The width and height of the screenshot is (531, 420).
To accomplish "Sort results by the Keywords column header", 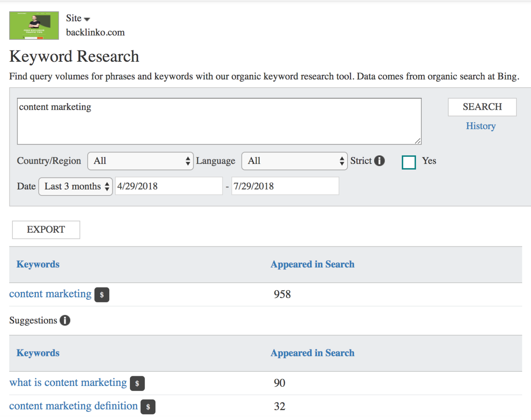I will tap(37, 264).
